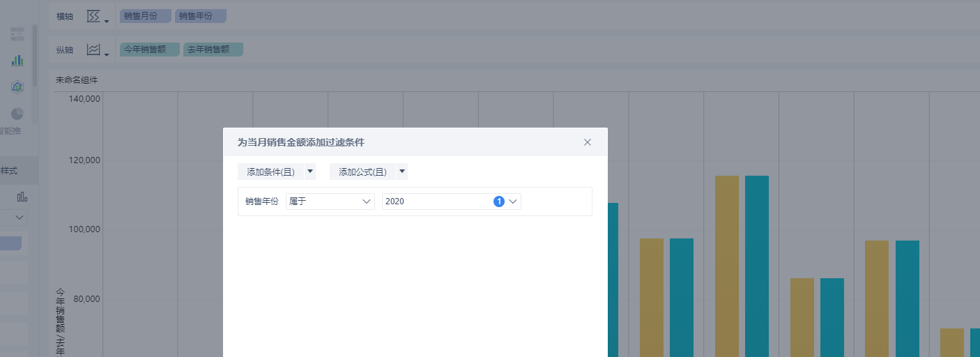Image resolution: width=980 pixels, height=357 pixels.
Task: Select the hexagon chart icon in sidebar
Action: coord(17,87)
